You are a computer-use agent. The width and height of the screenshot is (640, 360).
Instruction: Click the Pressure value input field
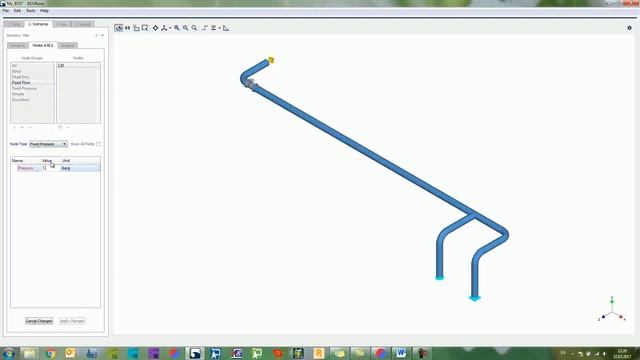tap(50, 168)
